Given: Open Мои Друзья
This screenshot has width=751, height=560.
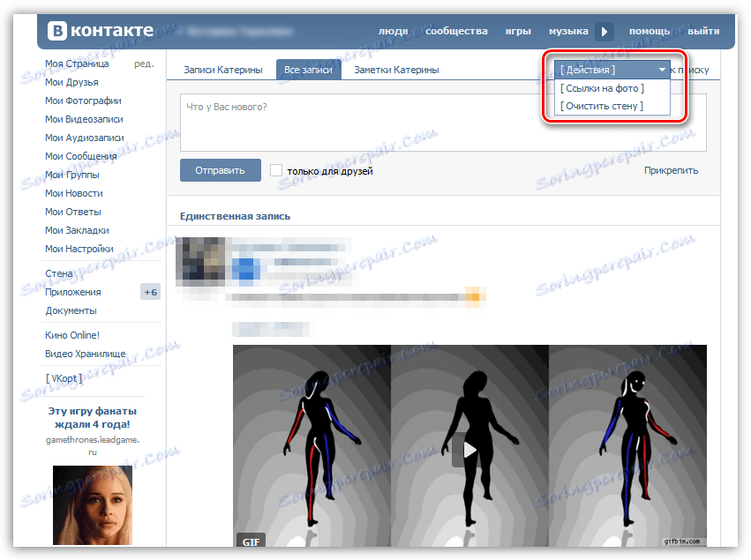Looking at the screenshot, I should click(x=71, y=82).
